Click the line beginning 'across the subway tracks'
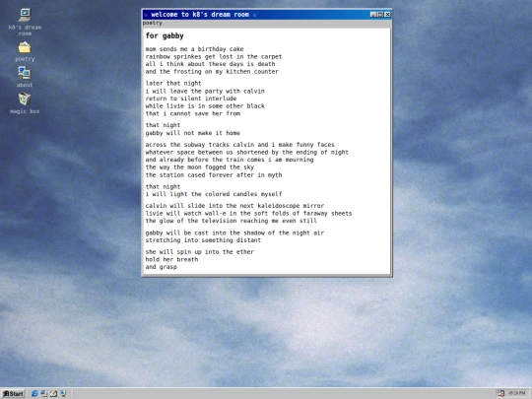532x399 pixels. (239, 145)
